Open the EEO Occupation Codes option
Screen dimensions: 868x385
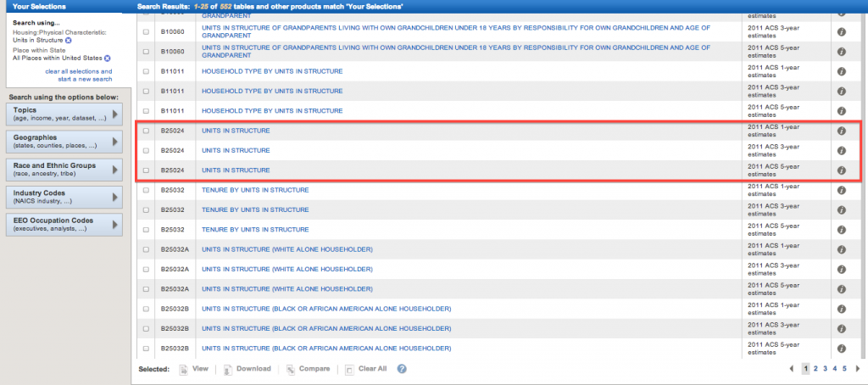(x=65, y=225)
